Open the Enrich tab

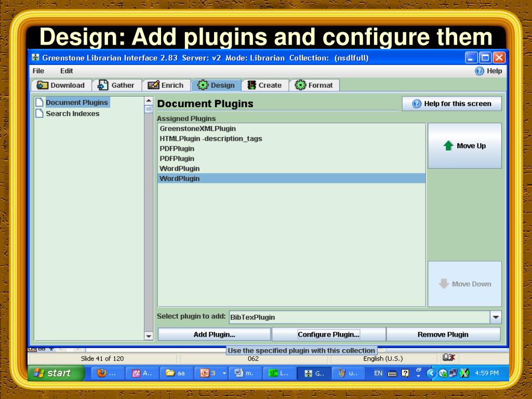(166, 85)
